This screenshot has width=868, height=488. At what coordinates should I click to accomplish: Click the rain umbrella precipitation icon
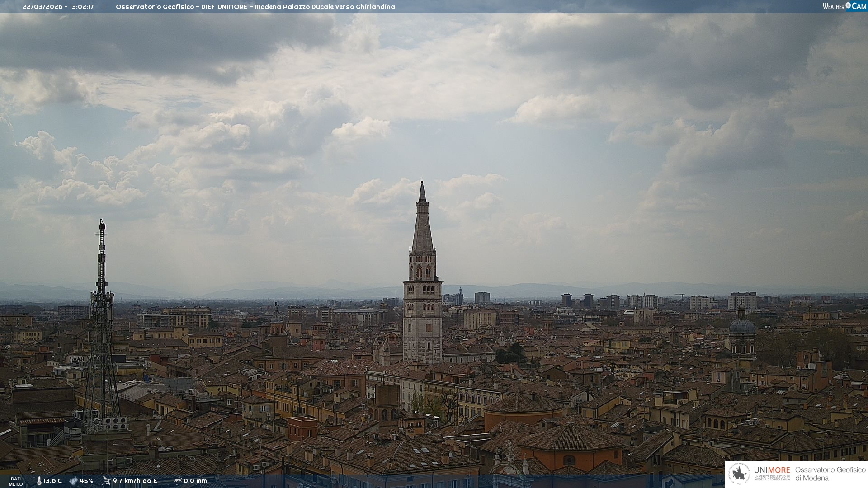point(178,481)
